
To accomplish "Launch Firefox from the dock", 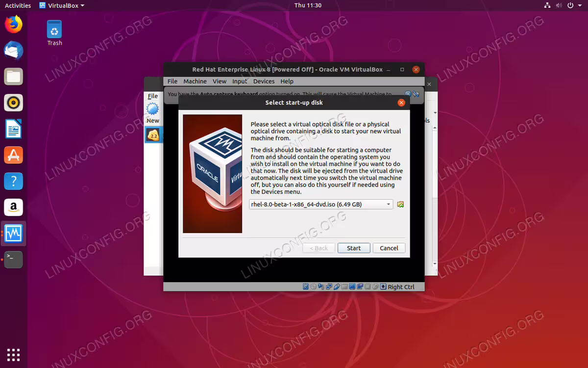I will pyautogui.click(x=14, y=24).
